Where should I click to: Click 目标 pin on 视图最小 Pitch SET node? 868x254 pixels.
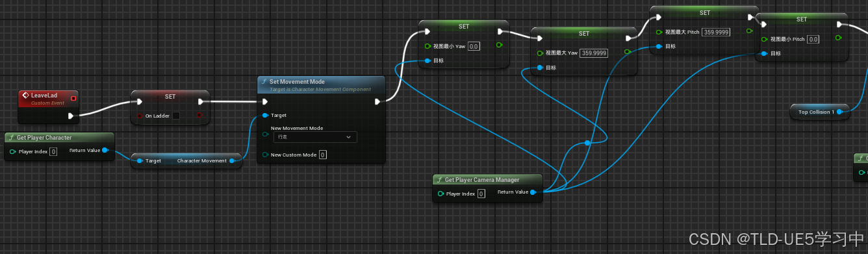tap(765, 53)
